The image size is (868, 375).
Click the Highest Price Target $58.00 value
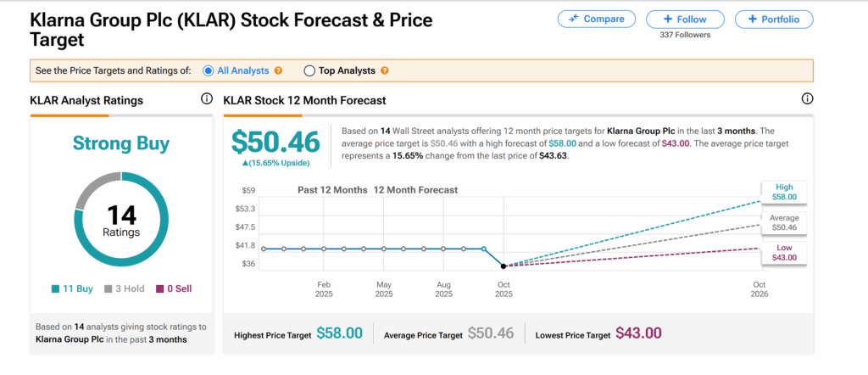(339, 333)
